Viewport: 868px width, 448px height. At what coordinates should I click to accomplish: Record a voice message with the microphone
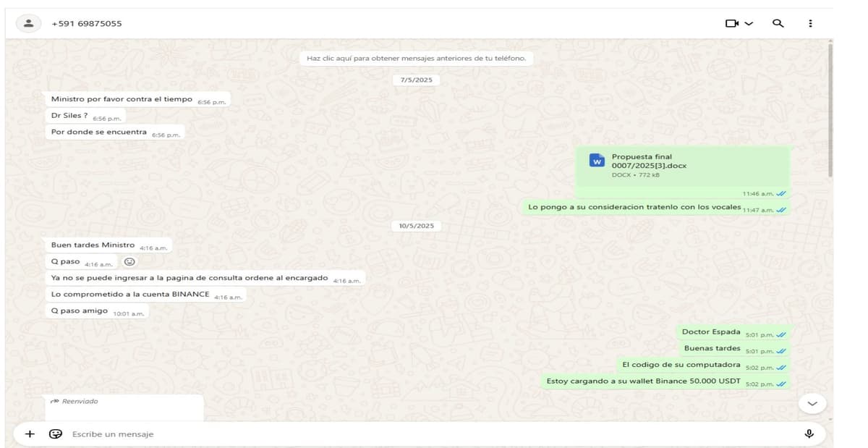[809, 434]
